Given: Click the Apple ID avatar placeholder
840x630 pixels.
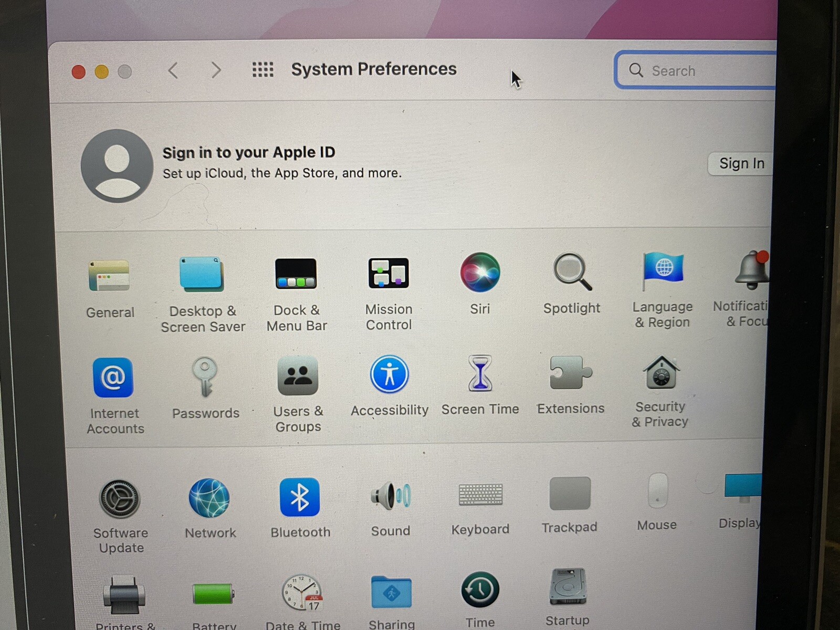Looking at the screenshot, I should coord(117,166).
